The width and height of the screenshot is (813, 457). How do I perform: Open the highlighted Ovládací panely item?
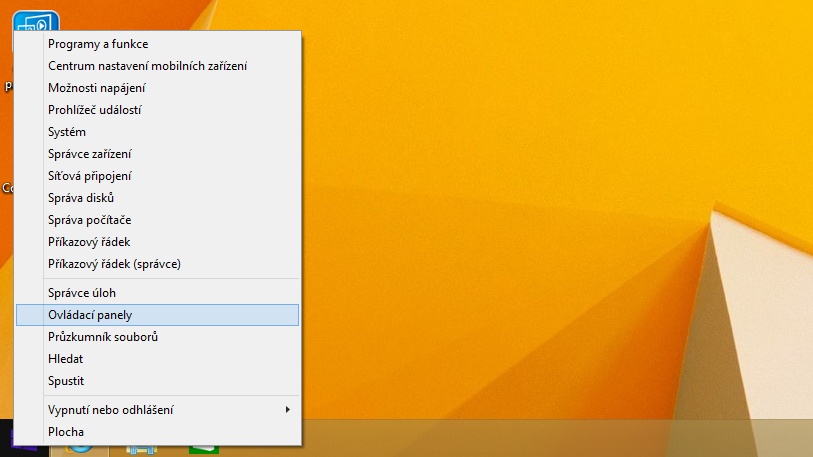[90, 315]
